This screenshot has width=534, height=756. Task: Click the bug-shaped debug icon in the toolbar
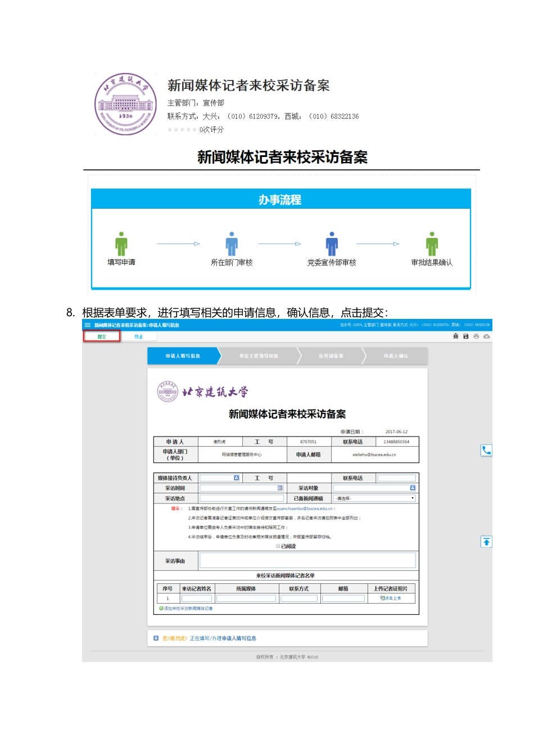(456, 336)
